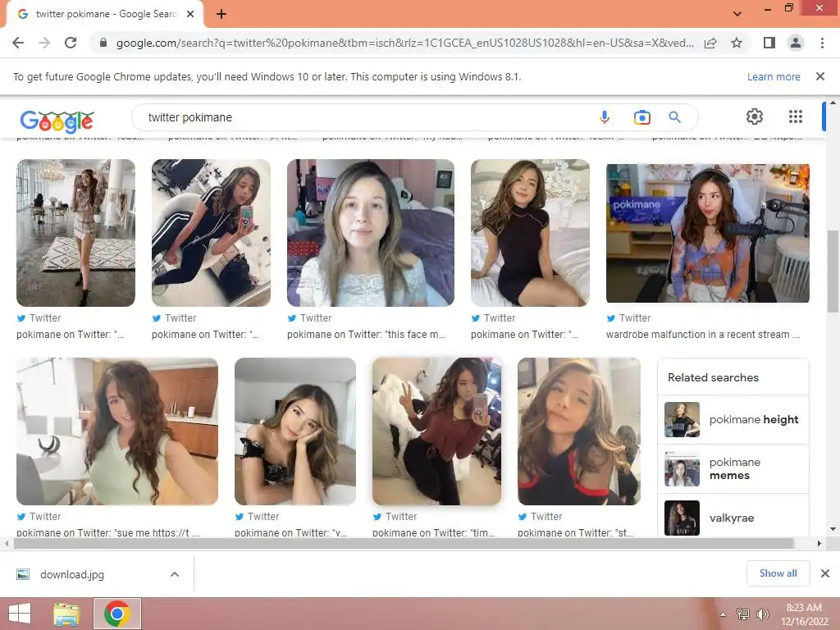This screenshot has width=840, height=630.
Task: Click the horizontal scrollbar left arrow
Action: point(7,543)
